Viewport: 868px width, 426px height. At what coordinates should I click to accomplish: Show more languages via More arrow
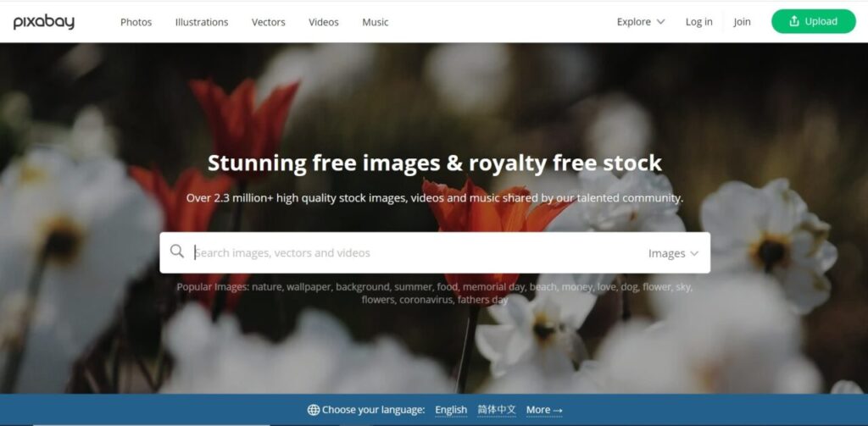(544, 410)
